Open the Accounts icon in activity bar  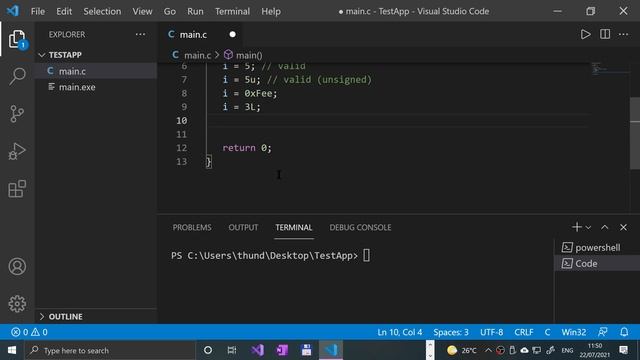point(17,267)
